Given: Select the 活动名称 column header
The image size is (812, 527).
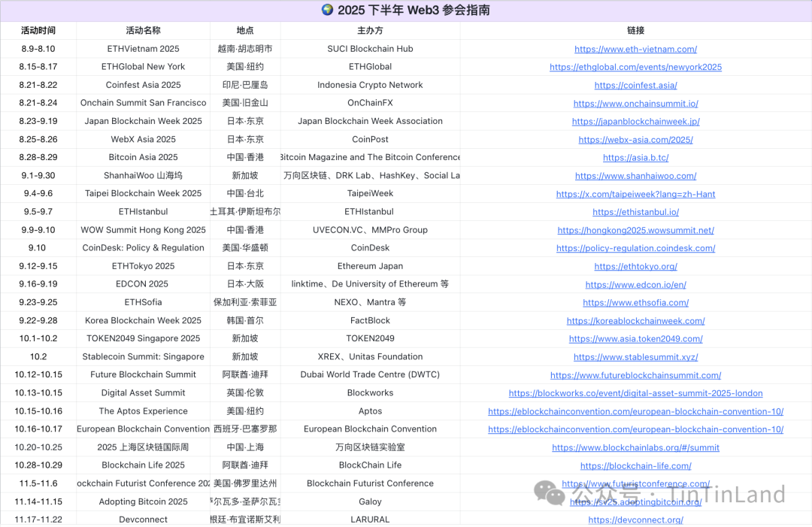Looking at the screenshot, I should point(144,31).
